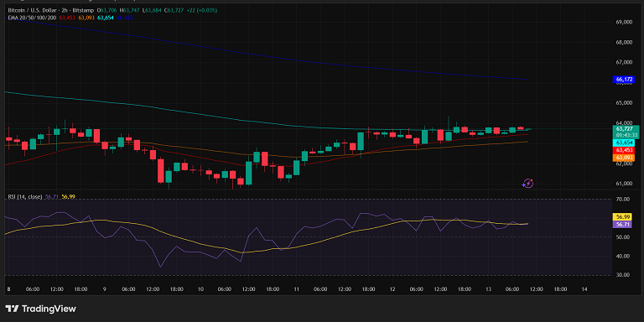
Task: Click the date 9 on time axis
Action: pyautogui.click(x=104, y=289)
